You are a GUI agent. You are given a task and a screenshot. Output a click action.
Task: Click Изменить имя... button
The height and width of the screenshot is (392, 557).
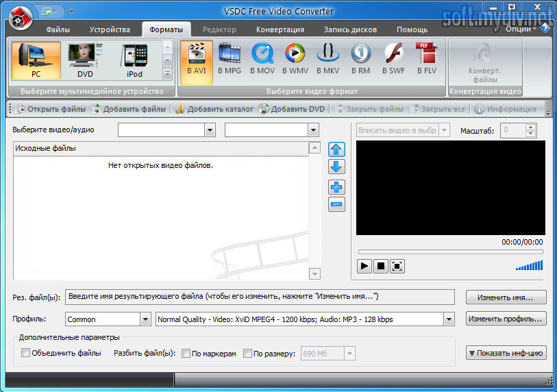pos(506,297)
